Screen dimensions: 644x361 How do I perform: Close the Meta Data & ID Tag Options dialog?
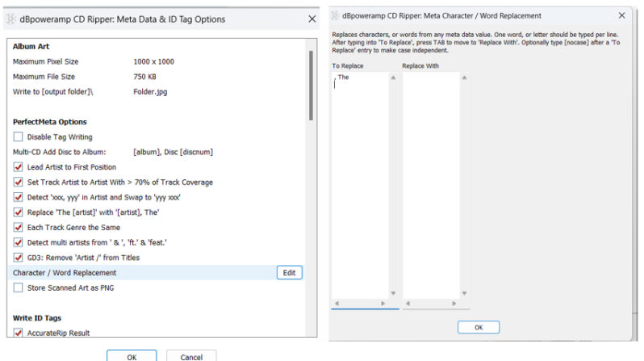tap(312, 19)
